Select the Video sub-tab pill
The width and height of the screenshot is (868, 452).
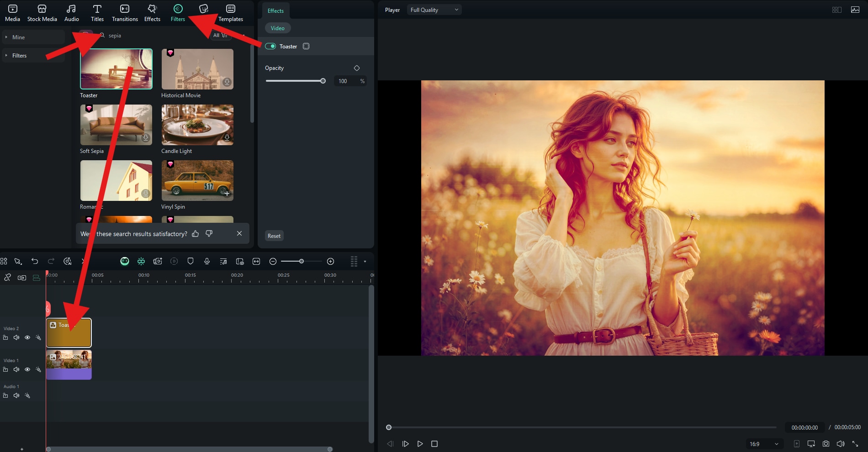(x=278, y=28)
